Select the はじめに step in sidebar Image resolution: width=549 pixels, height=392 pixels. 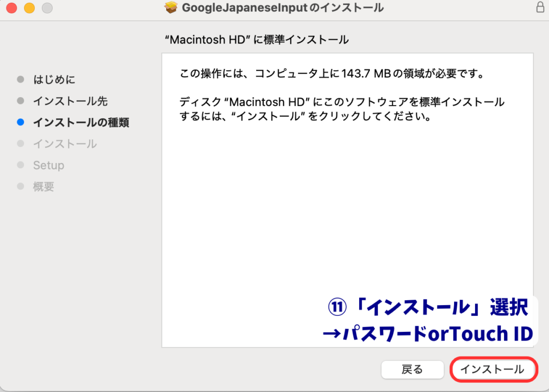(x=54, y=79)
